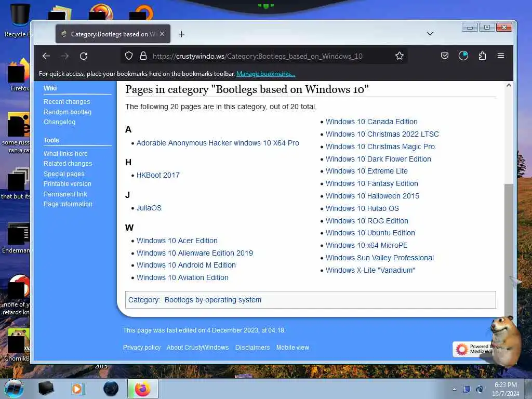The width and height of the screenshot is (532, 399).
Task: Open Windows 10 ROG Edition
Action: click(x=367, y=221)
